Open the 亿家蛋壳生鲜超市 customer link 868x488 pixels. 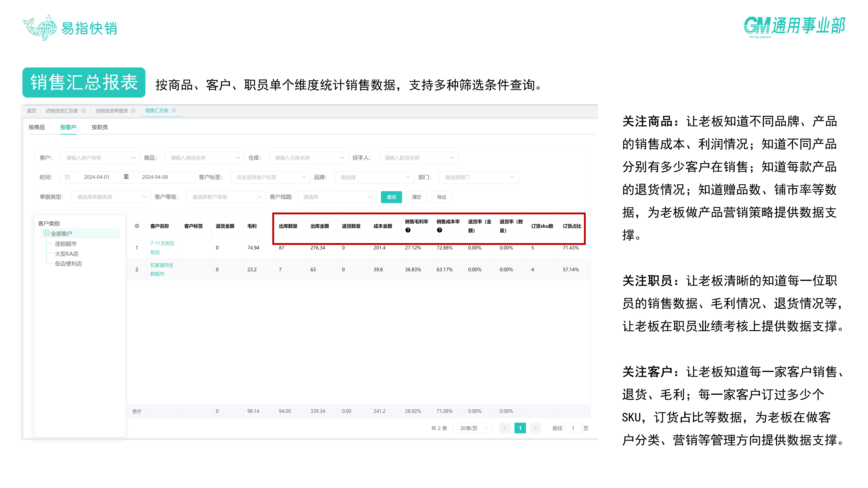[162, 269]
